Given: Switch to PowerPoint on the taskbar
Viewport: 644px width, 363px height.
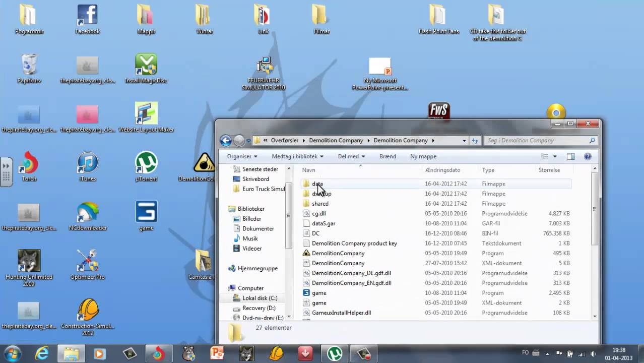Looking at the screenshot, I should click(217, 353).
